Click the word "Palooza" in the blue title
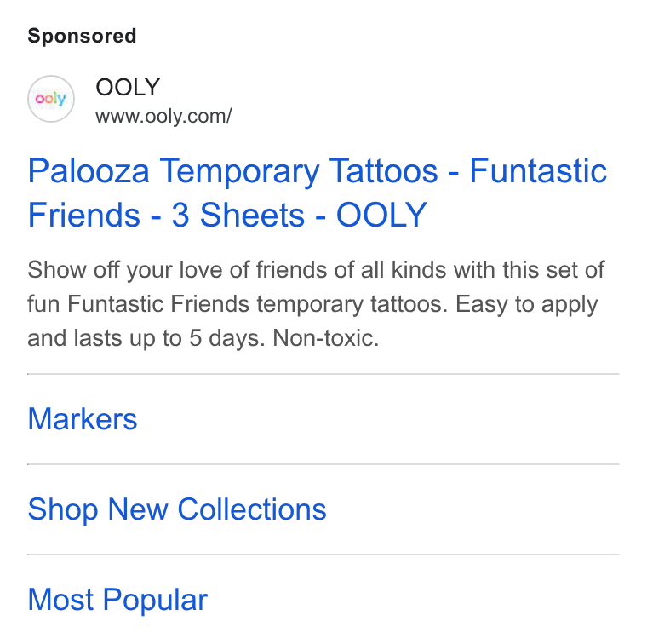Image resolution: width=647 pixels, height=644 pixels. click(89, 170)
